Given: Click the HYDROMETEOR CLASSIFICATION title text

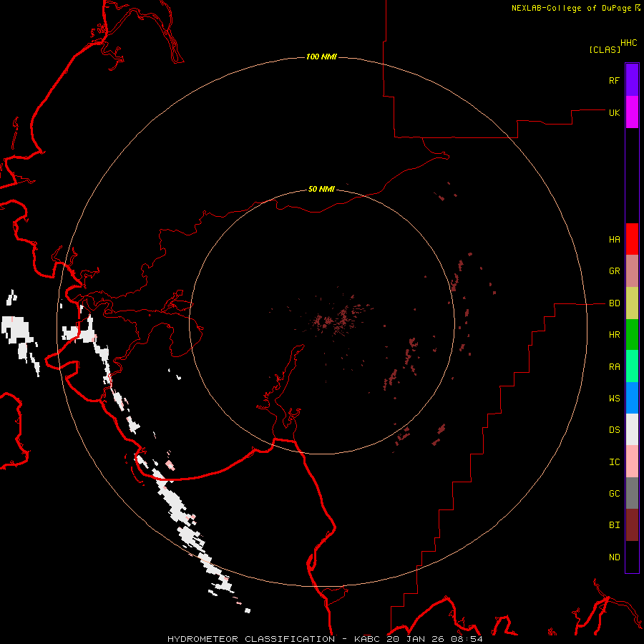Looking at the screenshot, I should [x=251, y=639].
